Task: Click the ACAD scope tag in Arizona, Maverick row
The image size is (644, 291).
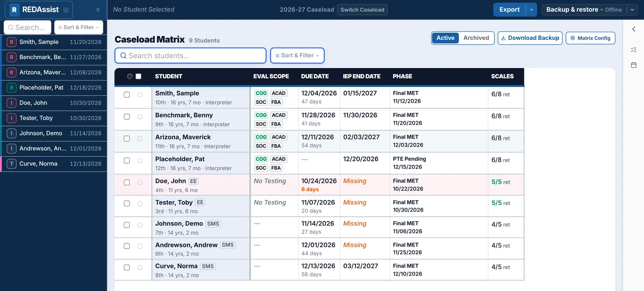Action: click(x=279, y=137)
